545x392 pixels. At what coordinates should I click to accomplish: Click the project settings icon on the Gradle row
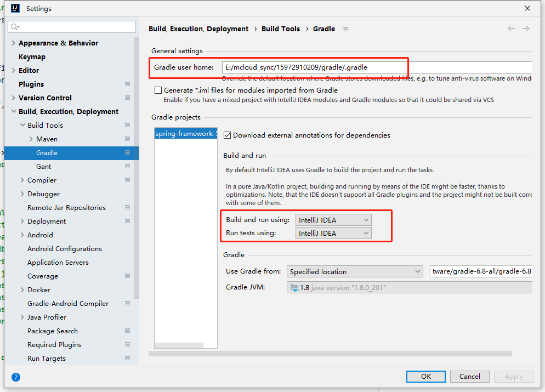point(128,152)
